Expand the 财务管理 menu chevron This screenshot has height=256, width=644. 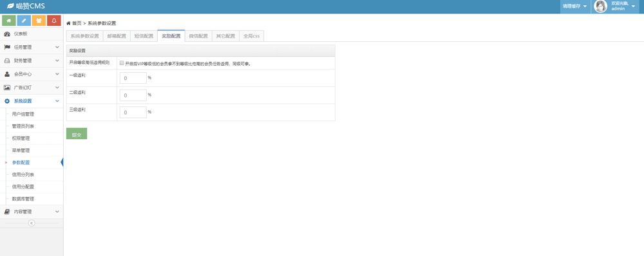(x=57, y=61)
